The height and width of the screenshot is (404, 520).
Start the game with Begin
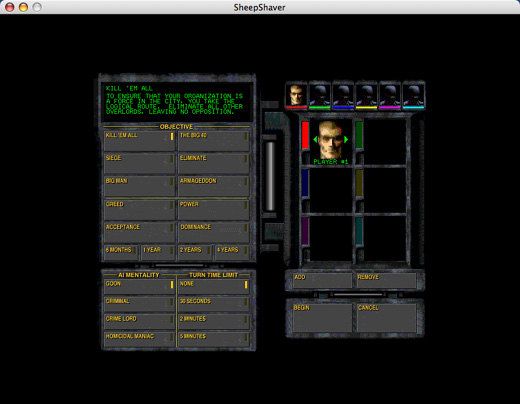[322, 318]
